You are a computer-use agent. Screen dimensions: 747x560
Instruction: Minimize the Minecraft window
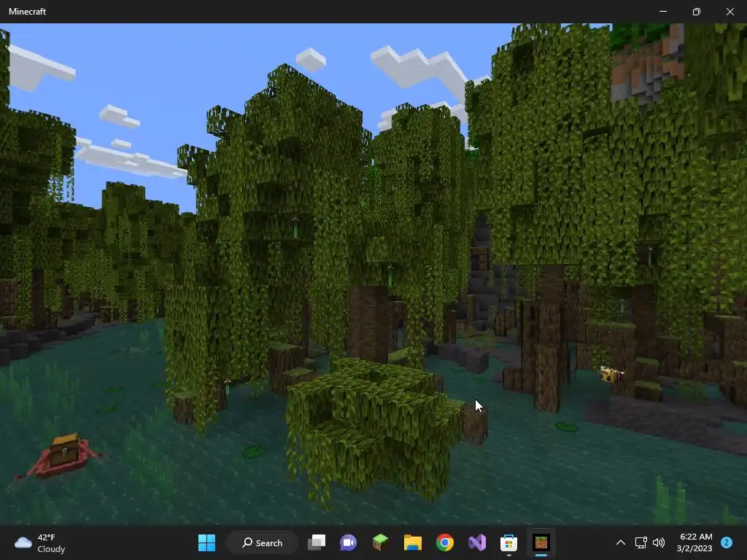(x=663, y=12)
